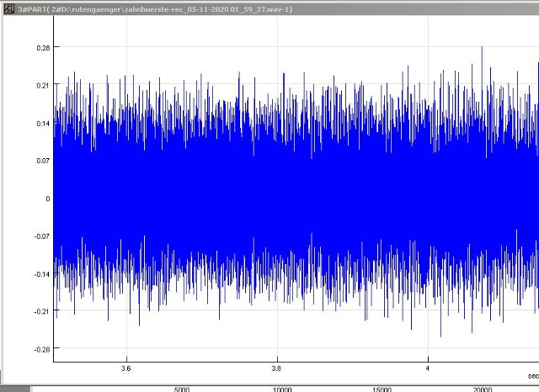539x392 pixels.
Task: Click the window icon in the title bar
Action: (x=9, y=9)
